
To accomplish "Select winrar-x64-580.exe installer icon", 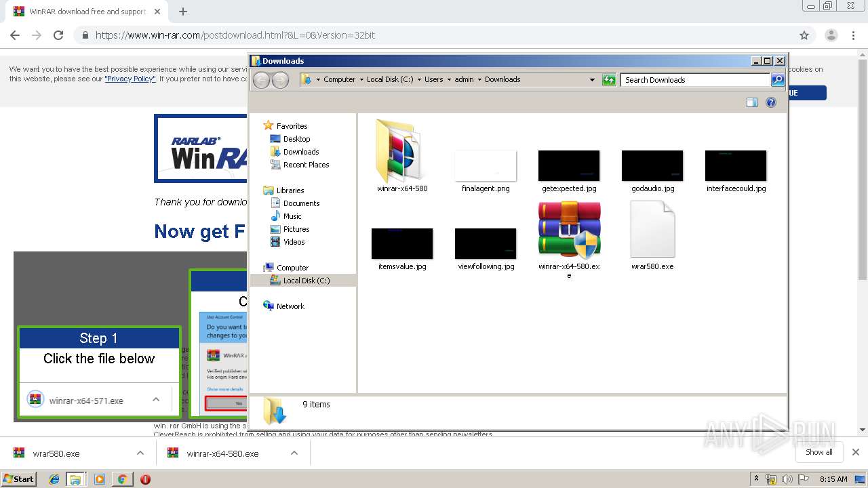I will pyautogui.click(x=569, y=230).
